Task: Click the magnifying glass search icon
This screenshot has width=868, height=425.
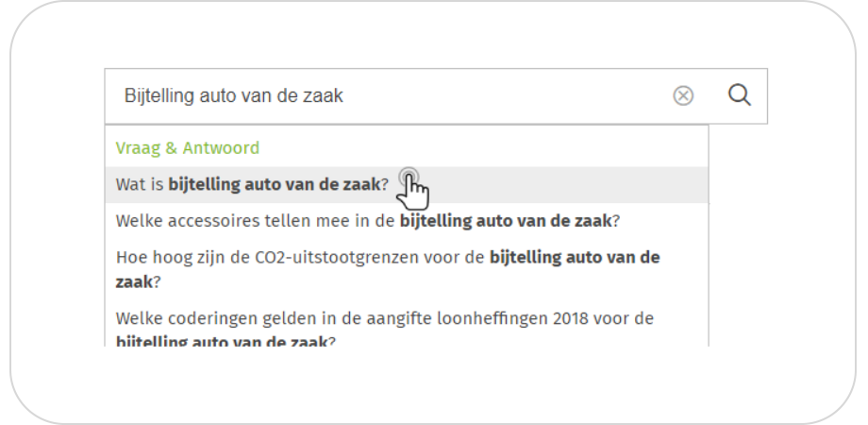Action: click(740, 95)
